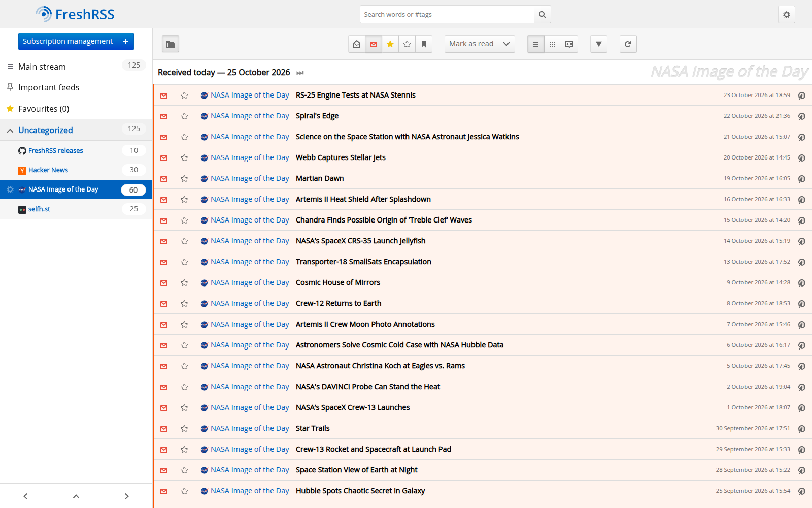
Task: Mark "Spiral's Edge" as read via envelope
Action: pyautogui.click(x=164, y=116)
